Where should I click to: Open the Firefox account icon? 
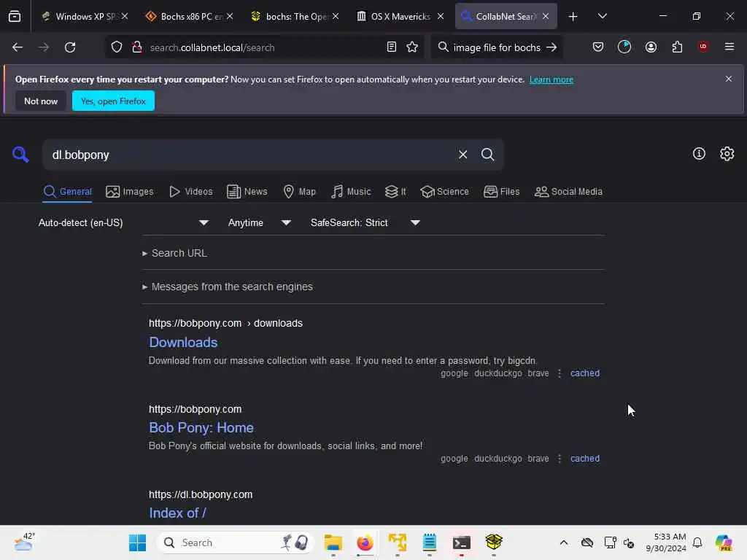click(x=651, y=47)
